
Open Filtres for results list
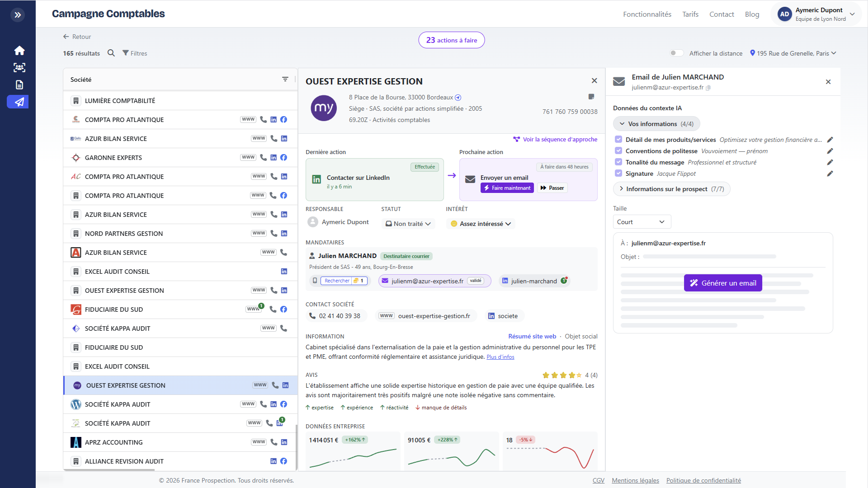click(135, 53)
